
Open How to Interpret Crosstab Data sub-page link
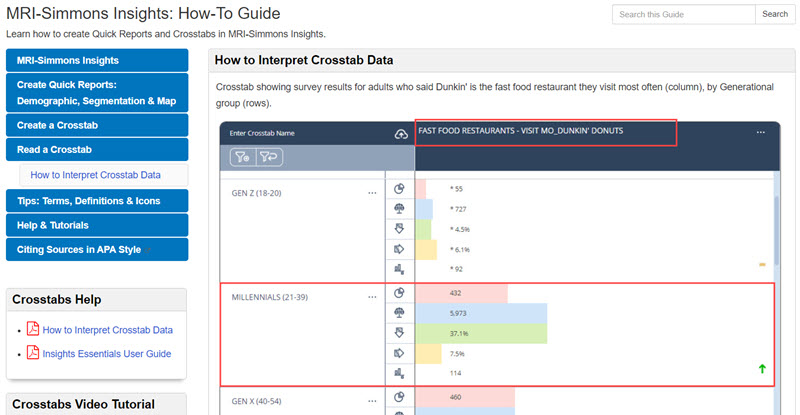pos(95,175)
